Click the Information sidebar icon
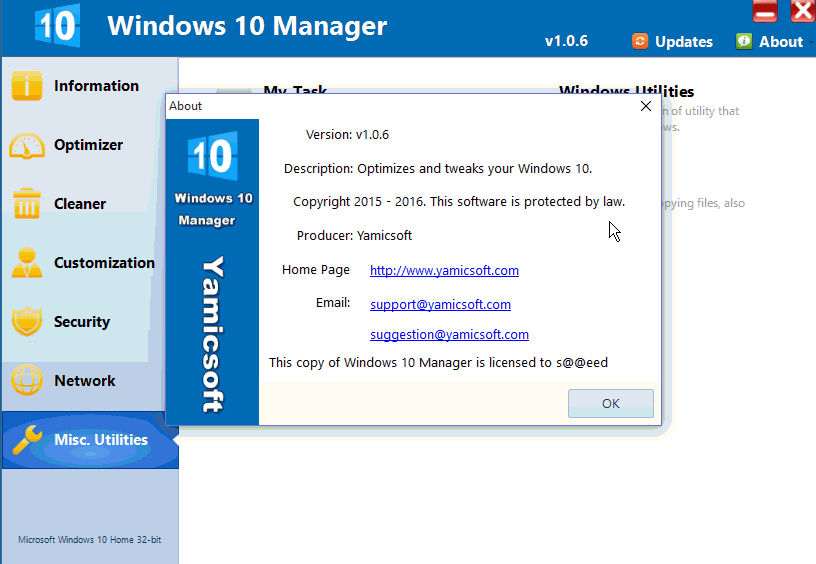816x564 pixels. pos(26,86)
